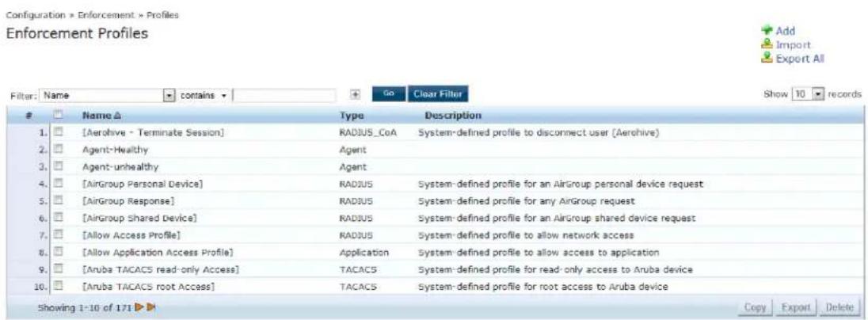Open [AirGroup Response] profile
This screenshot has height=320, width=868.
[129, 201]
